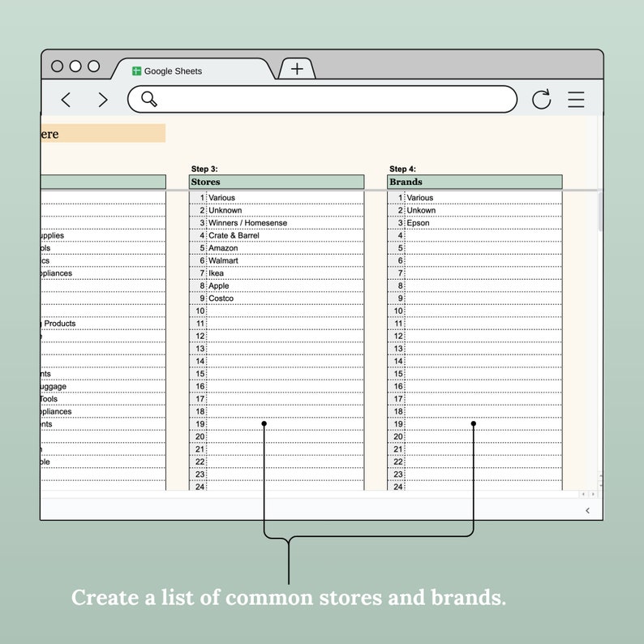Click the third window control circle
Screen dimensions: 644x644
point(93,67)
